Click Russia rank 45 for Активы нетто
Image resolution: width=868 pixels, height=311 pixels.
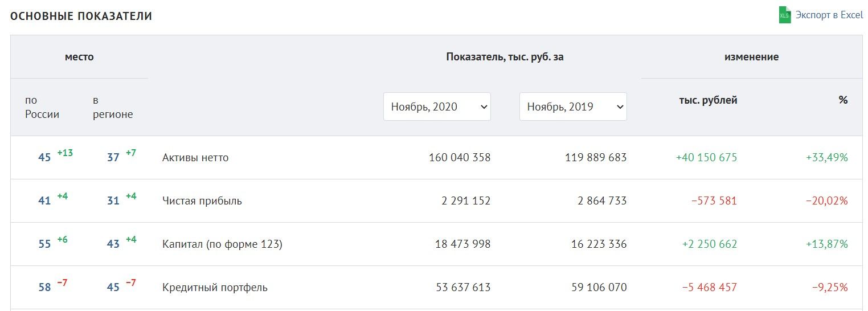coord(45,158)
